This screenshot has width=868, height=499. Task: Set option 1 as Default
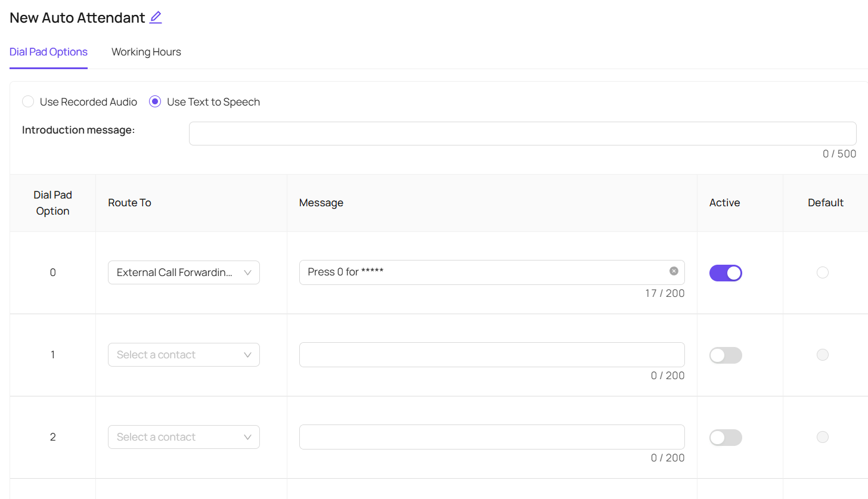click(x=823, y=355)
